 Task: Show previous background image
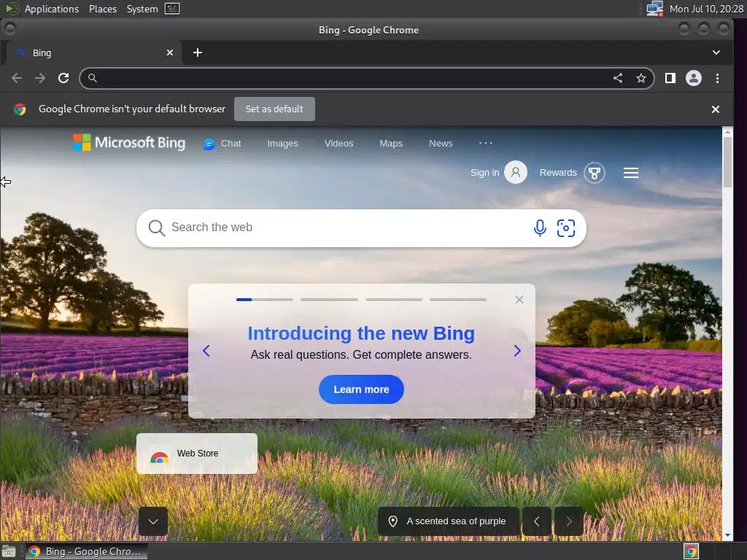point(537,521)
